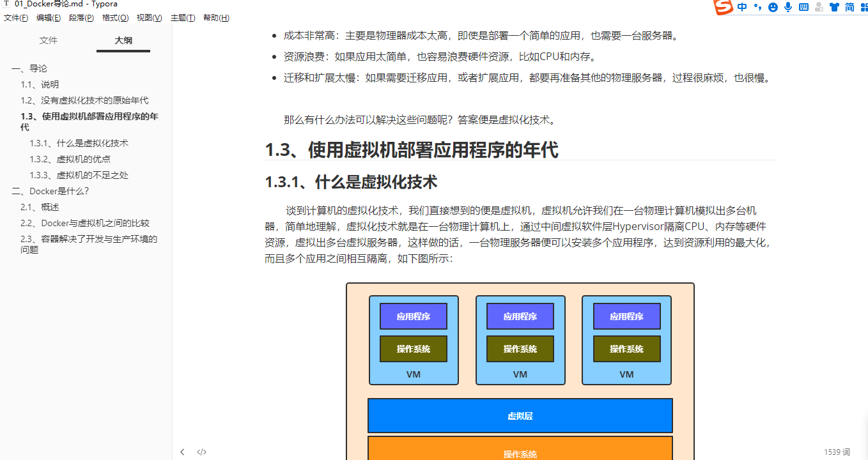
Task: Go to outline entry 2.3、容器解决了开发与生产环境的问题
Action: click(x=89, y=244)
